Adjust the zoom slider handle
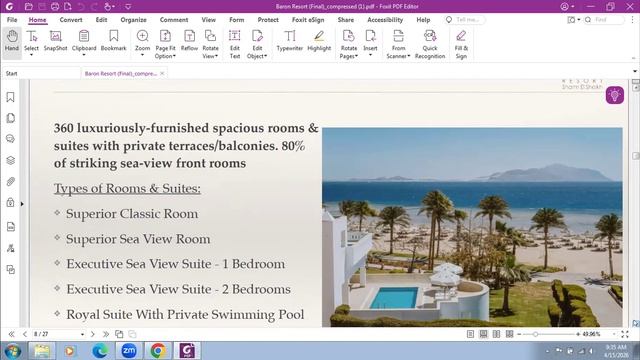Viewport: 640px width, 360px height. click(x=535, y=334)
